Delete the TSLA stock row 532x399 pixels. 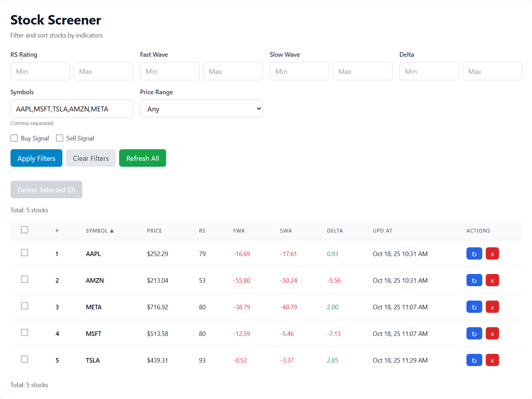[x=492, y=360]
